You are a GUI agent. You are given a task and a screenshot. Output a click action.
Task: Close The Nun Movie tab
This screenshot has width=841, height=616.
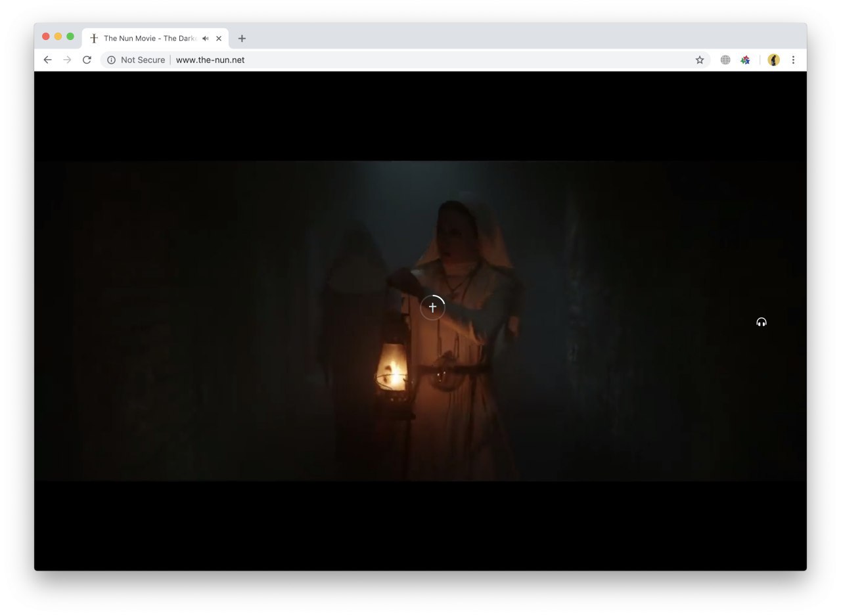click(x=219, y=39)
